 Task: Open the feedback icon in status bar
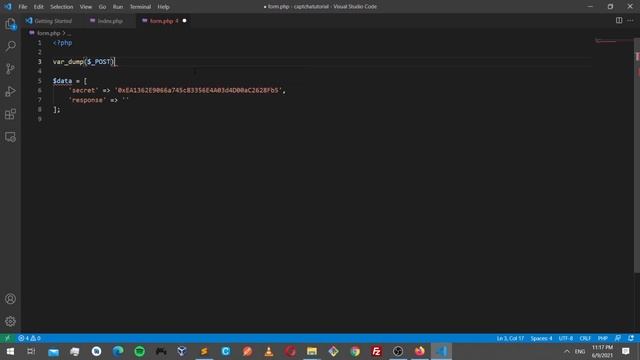618,338
